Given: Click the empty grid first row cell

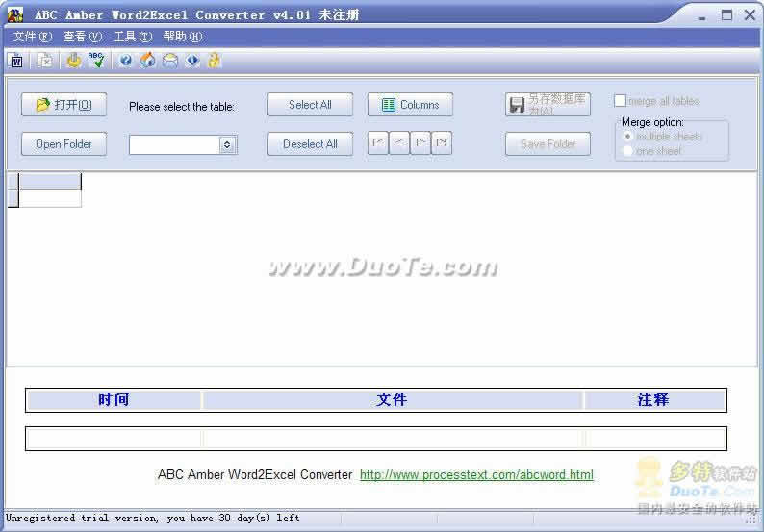Looking at the screenshot, I should (x=50, y=198).
